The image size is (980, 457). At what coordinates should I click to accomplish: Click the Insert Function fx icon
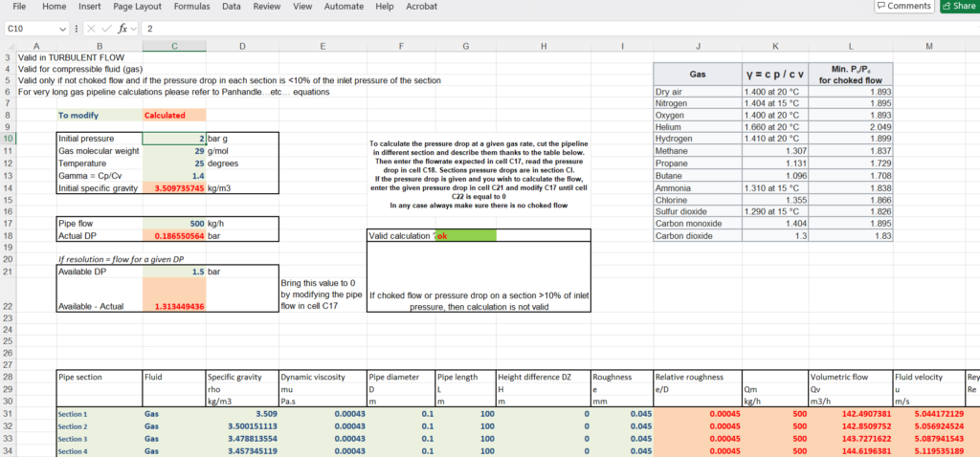tap(122, 29)
